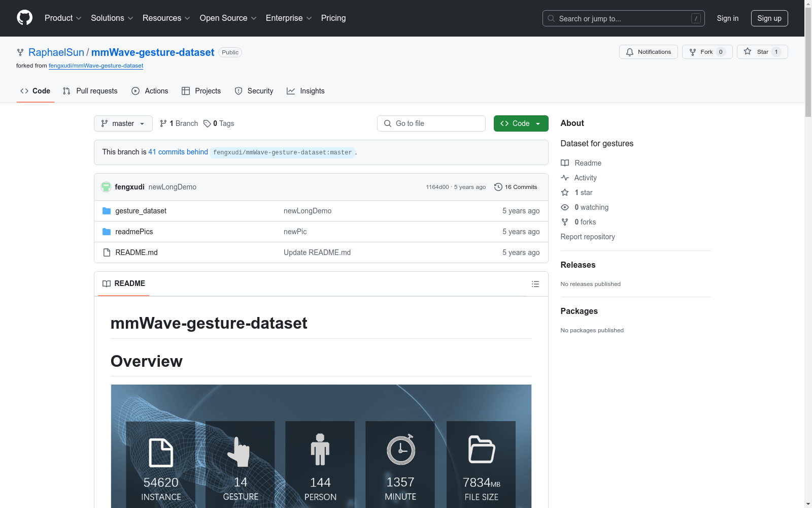Click the dataset overview banner image
The image size is (812, 508).
tap(321, 446)
